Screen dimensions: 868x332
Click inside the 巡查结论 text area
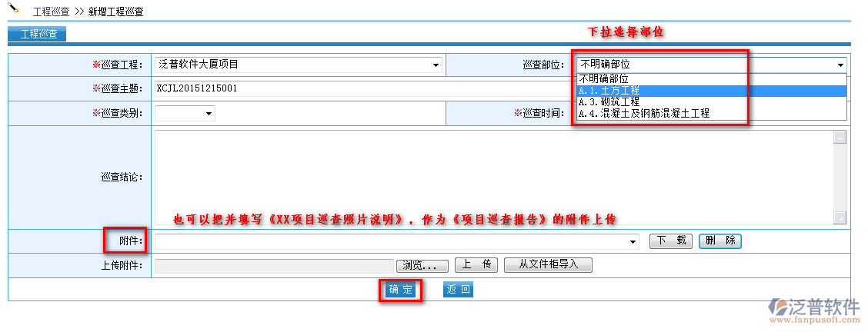[494, 178]
